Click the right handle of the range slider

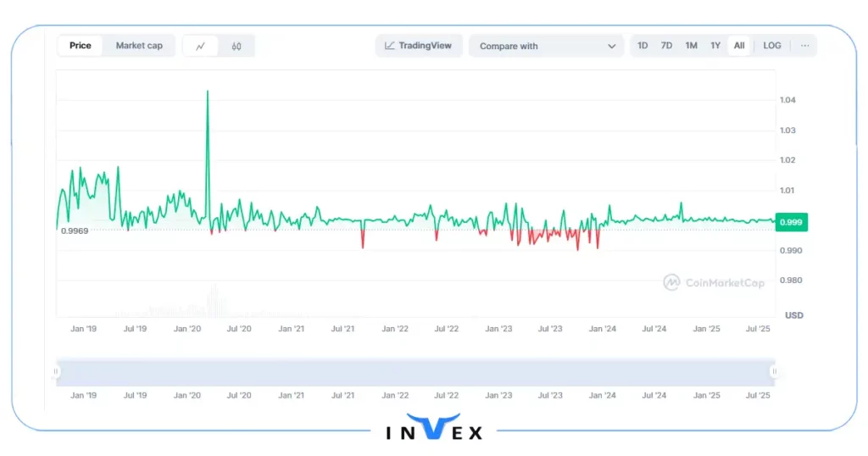click(775, 371)
